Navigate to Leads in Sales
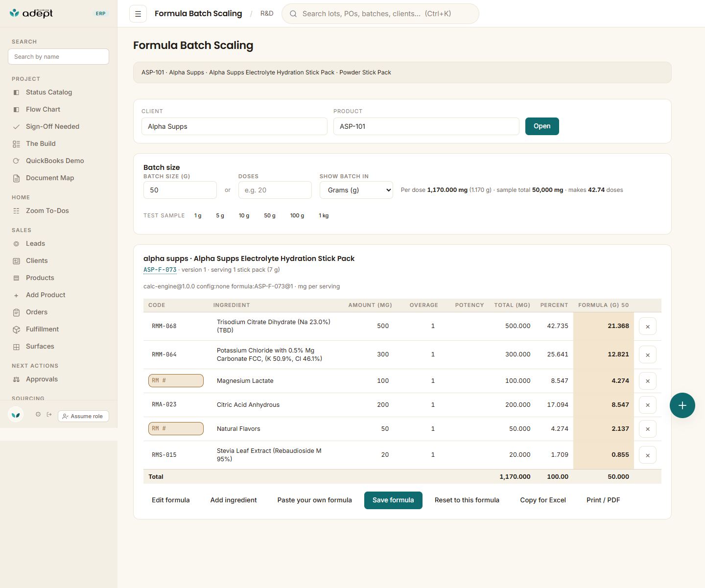Image resolution: width=705 pixels, height=588 pixels. click(x=35, y=243)
